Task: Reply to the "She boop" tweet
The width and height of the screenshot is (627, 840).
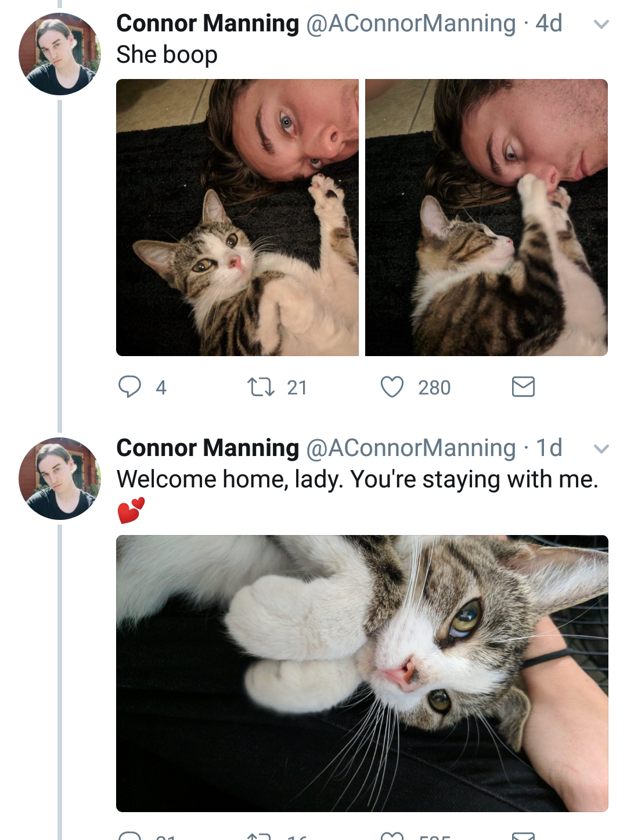Action: click(x=129, y=387)
